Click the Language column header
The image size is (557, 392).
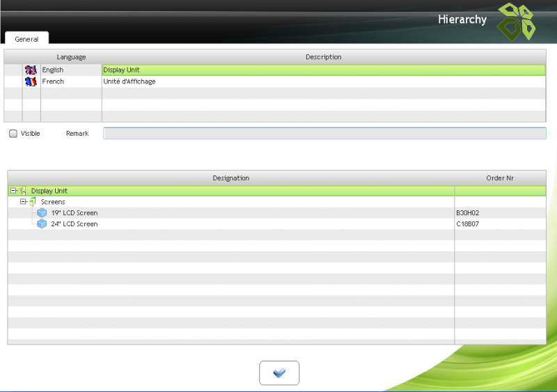[x=71, y=57]
